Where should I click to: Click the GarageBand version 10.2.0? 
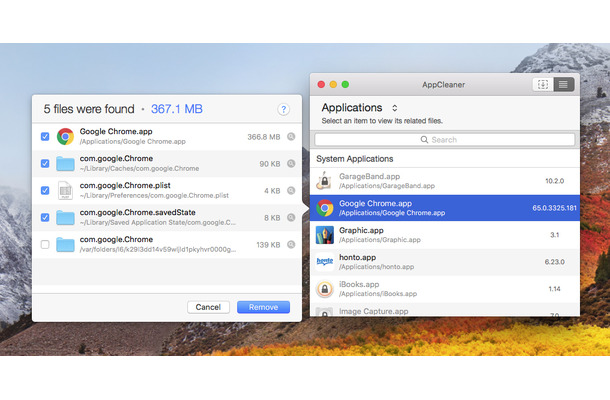click(x=554, y=181)
